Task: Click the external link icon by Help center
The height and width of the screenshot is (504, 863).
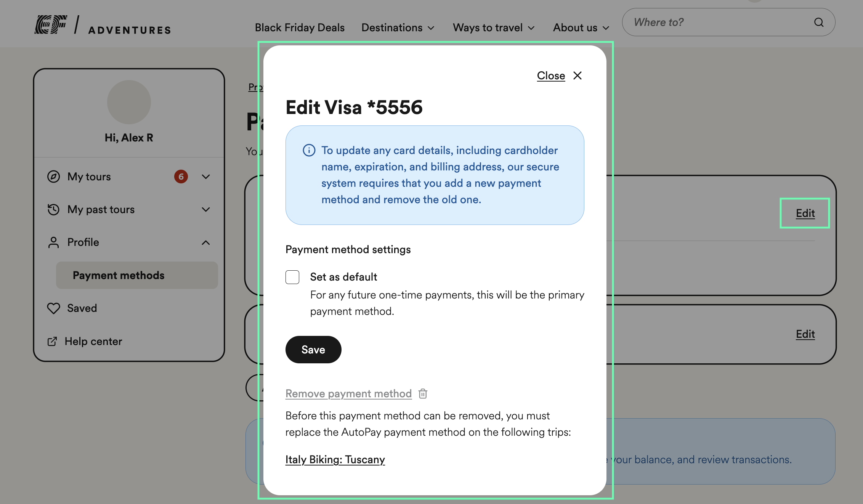Action: click(x=52, y=341)
